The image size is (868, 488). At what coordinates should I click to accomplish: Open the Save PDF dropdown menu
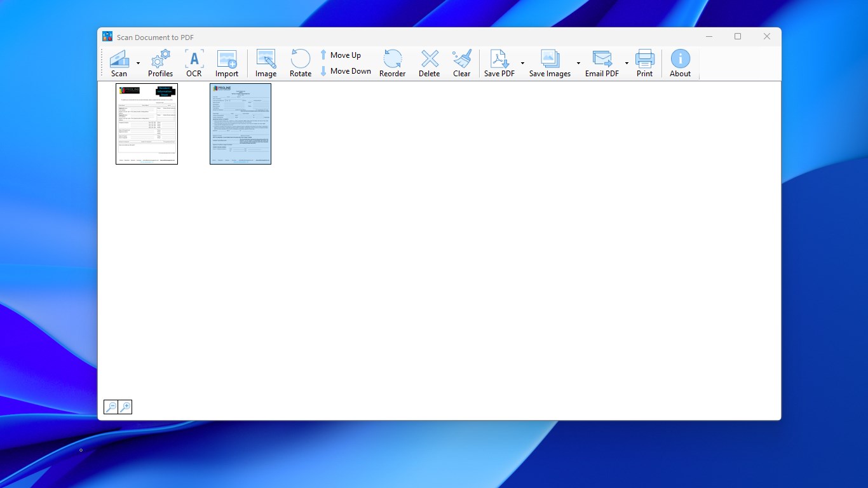pos(523,62)
